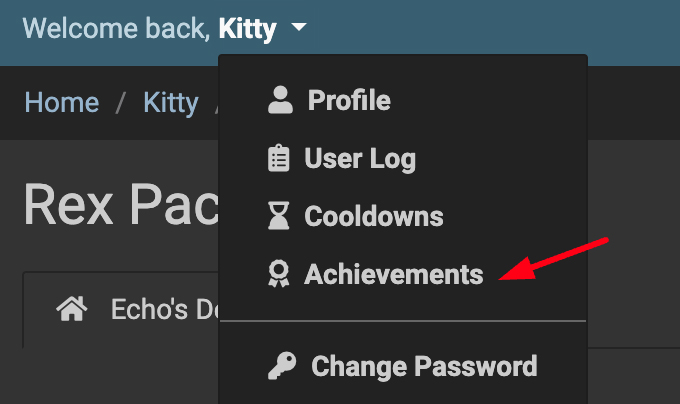
Task: Click the User Log clipboard icon
Action: coord(279,158)
